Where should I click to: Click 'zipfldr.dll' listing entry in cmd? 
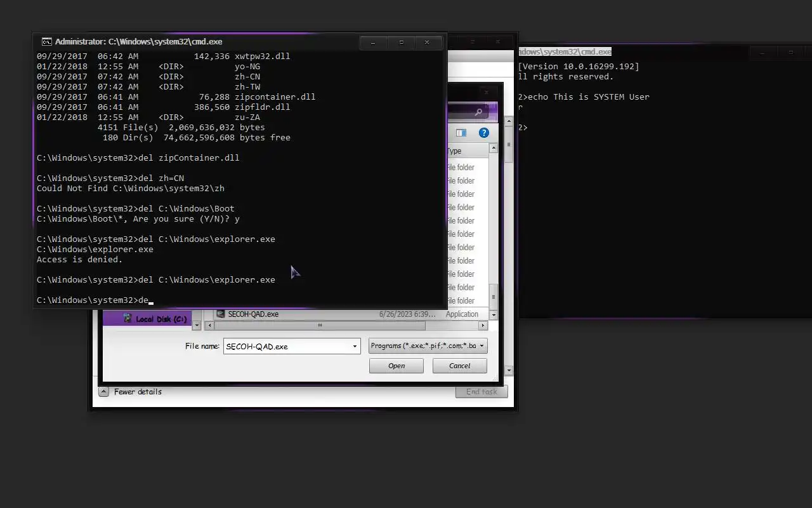(x=262, y=107)
